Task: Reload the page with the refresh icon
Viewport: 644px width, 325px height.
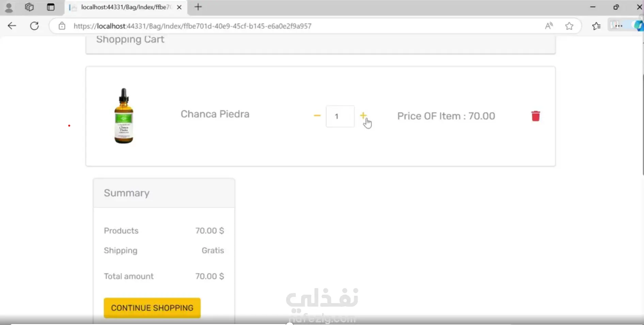Action: coord(34,26)
